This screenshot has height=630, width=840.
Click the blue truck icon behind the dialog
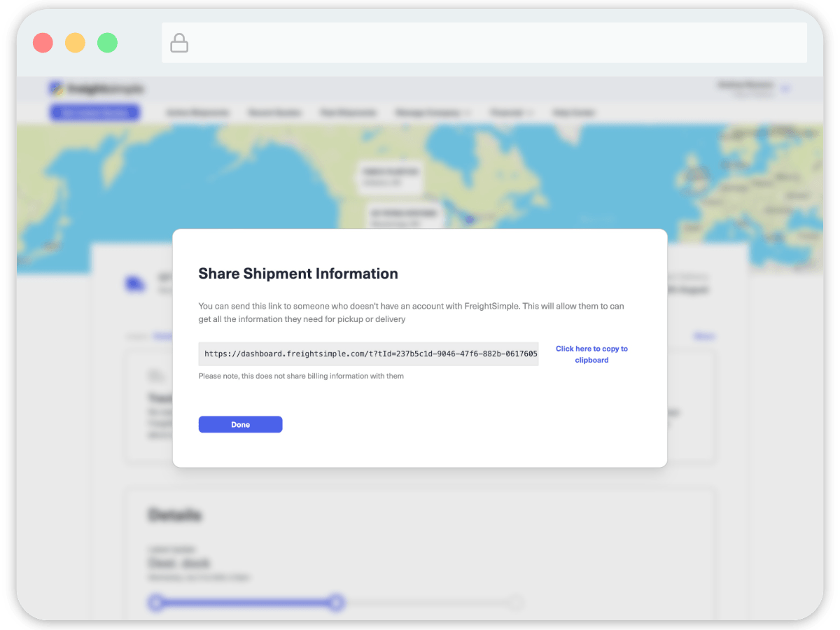coord(134,283)
